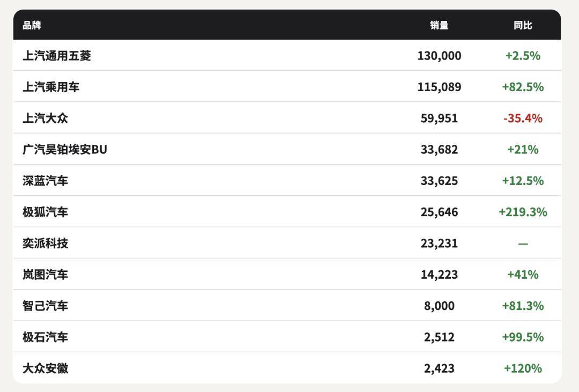Select the 岚图汽车 brand name
Image resolution: width=579 pixels, height=392 pixels.
46,275
